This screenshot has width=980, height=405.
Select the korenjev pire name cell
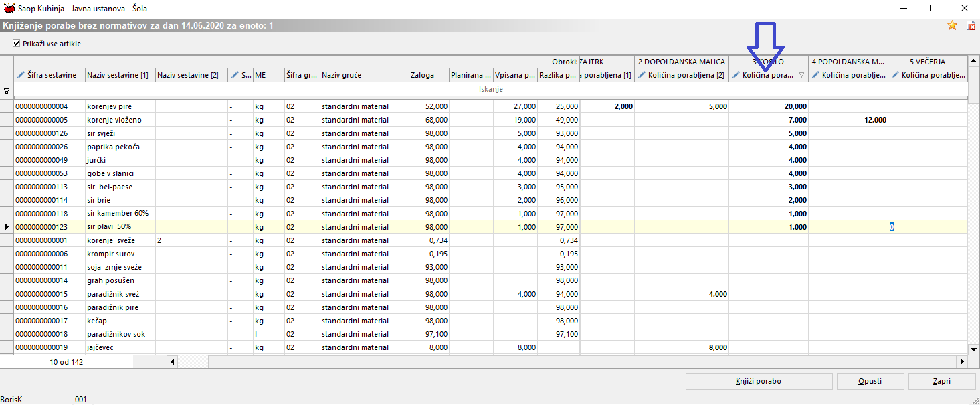click(x=120, y=106)
